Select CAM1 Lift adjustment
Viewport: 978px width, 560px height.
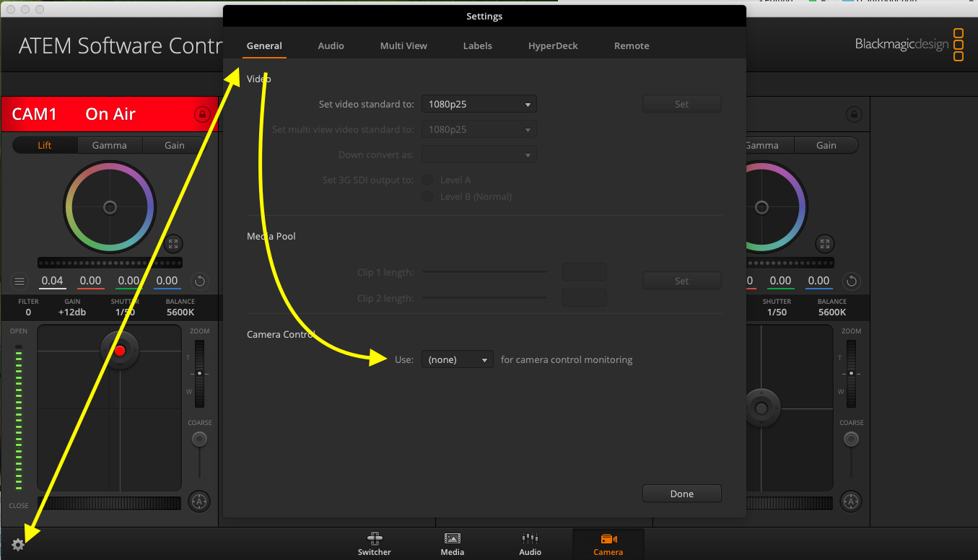click(x=45, y=145)
